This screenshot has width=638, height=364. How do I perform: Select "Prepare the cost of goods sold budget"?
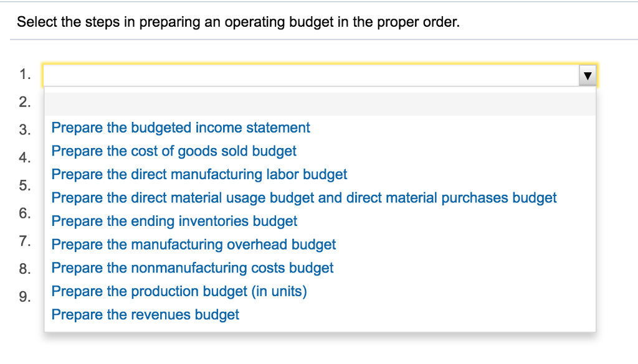pos(174,151)
